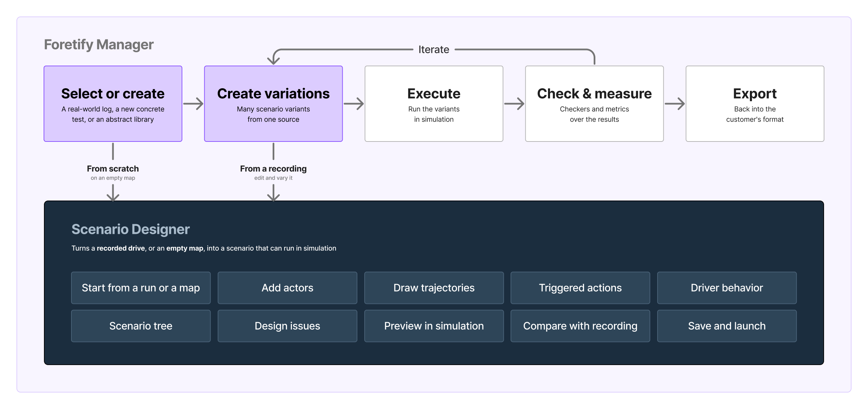This screenshot has height=409, width=868.
Task: Click the bold "recorded drive" phrase
Action: (x=121, y=248)
